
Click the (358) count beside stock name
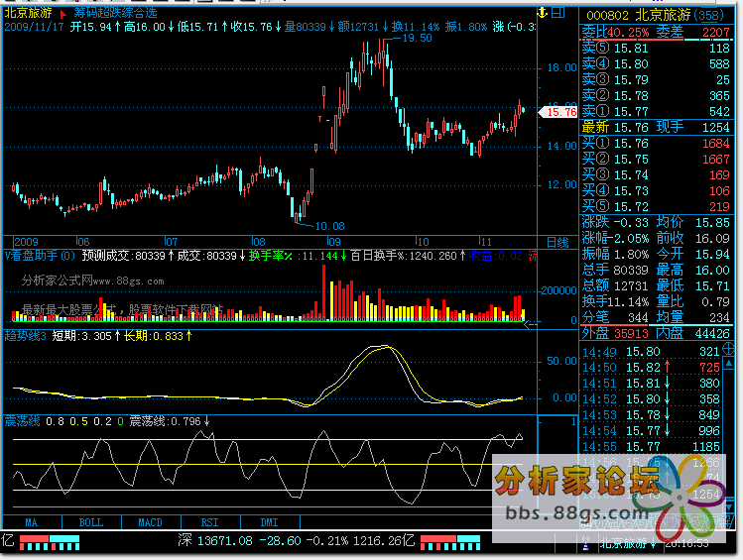point(709,16)
